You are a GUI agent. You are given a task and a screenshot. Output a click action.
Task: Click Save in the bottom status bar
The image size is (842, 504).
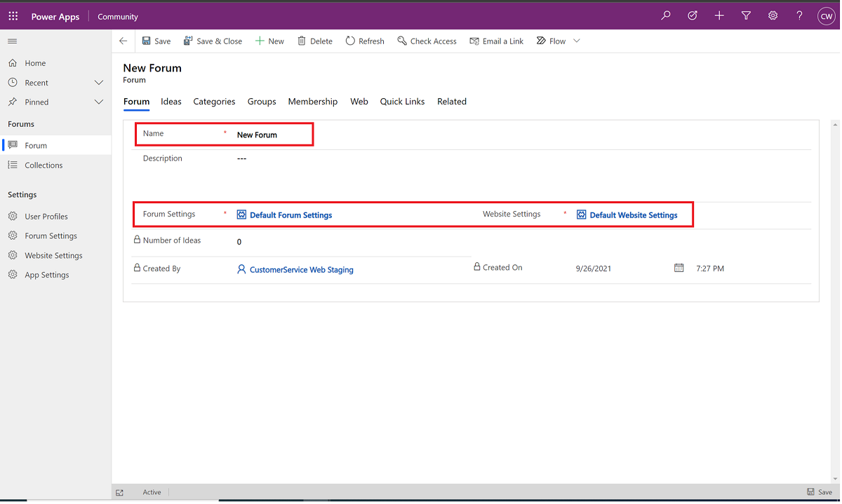pyautogui.click(x=820, y=493)
